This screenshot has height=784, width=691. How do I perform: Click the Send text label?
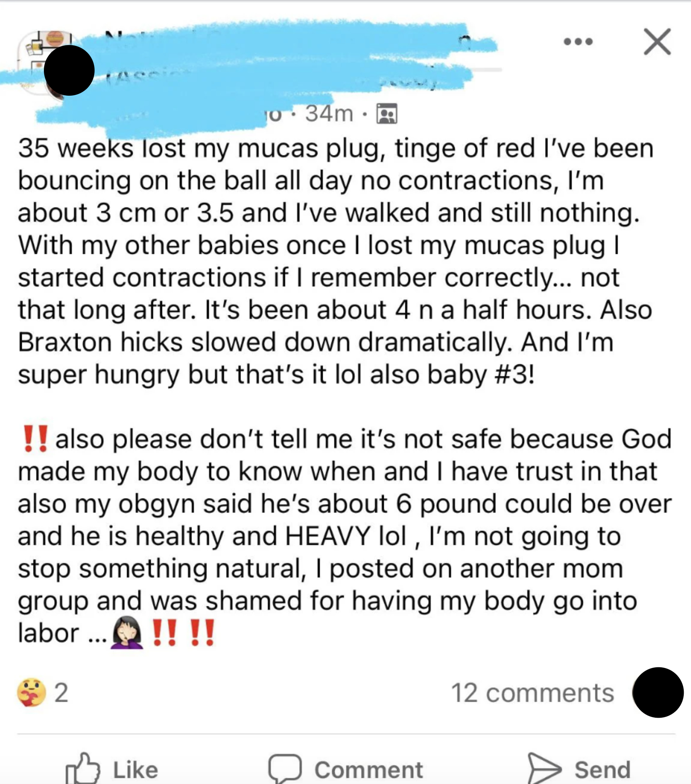pyautogui.click(x=602, y=770)
